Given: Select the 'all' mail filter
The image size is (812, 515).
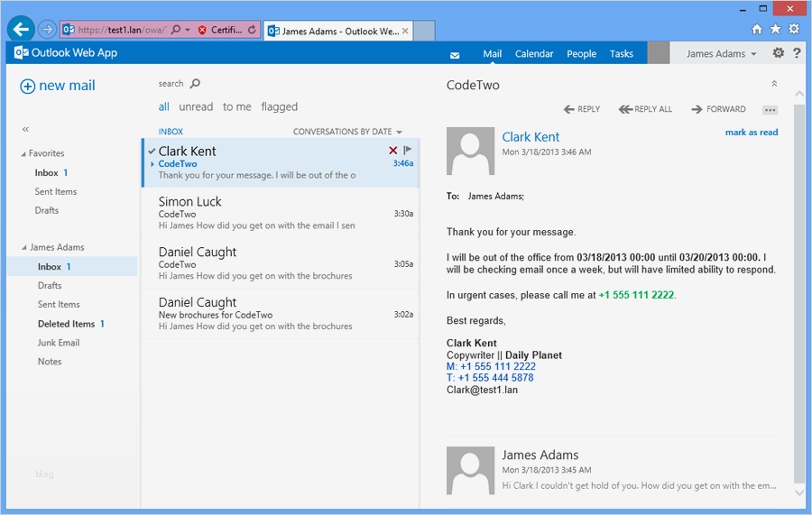Looking at the screenshot, I should point(163,106).
